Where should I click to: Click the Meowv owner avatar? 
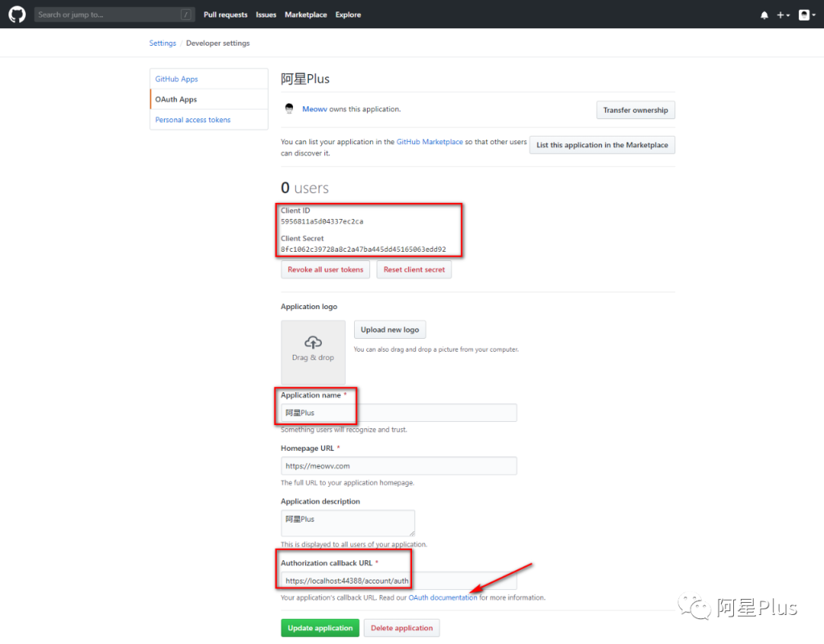pos(289,109)
